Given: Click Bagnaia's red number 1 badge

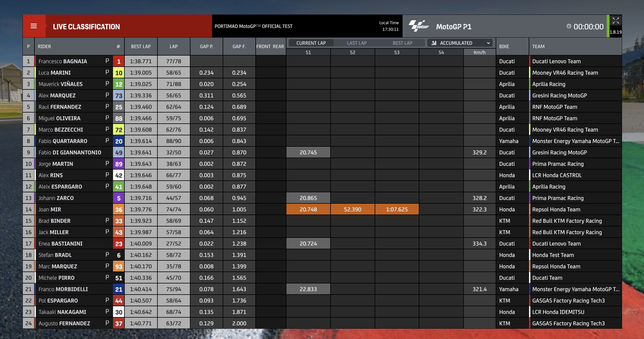Looking at the screenshot, I should [119, 61].
